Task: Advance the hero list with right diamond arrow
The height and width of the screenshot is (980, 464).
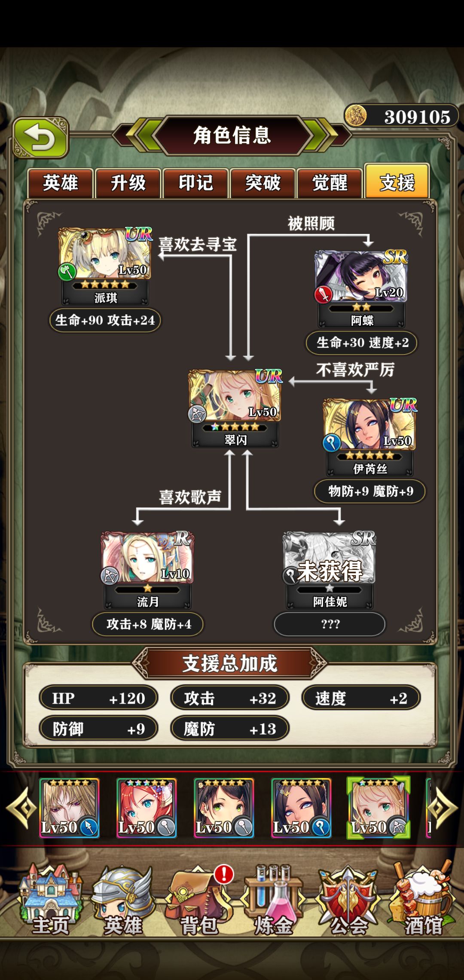Action: [443, 808]
